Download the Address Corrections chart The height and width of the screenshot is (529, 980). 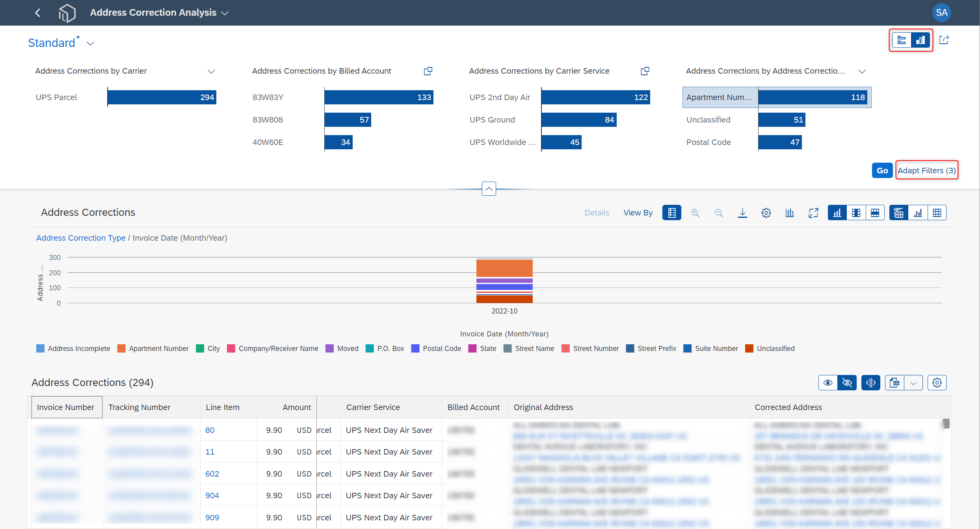(x=742, y=213)
